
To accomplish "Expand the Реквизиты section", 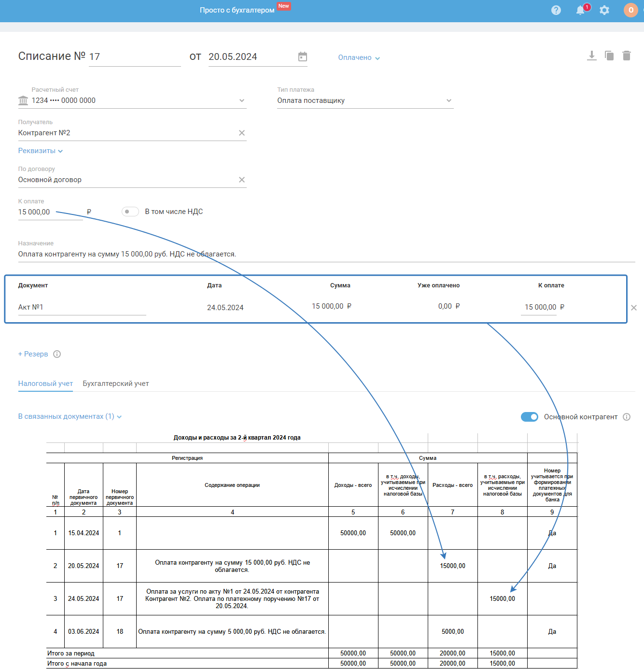I will [x=41, y=151].
